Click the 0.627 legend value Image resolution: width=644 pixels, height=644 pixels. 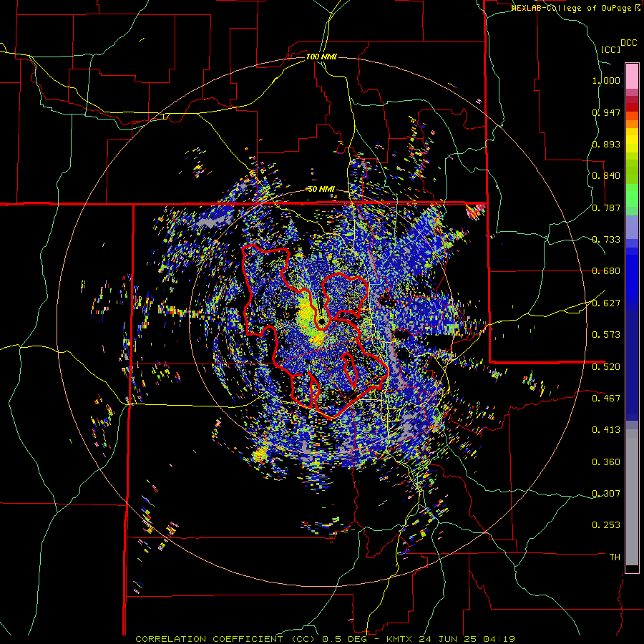(x=606, y=303)
